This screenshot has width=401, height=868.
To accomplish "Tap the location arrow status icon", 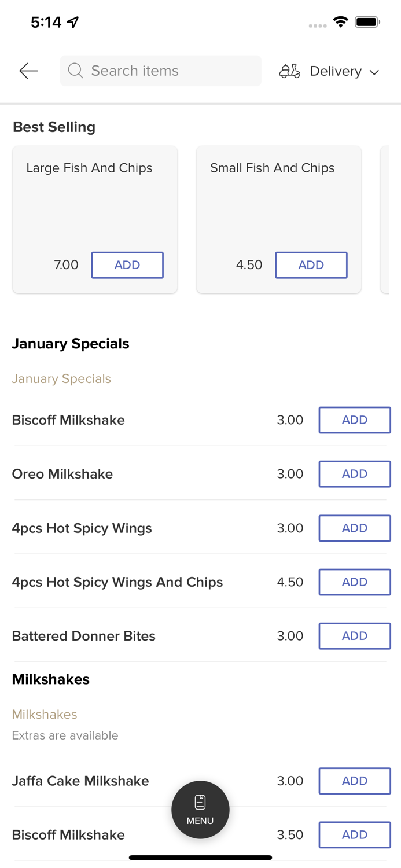I will click(73, 22).
